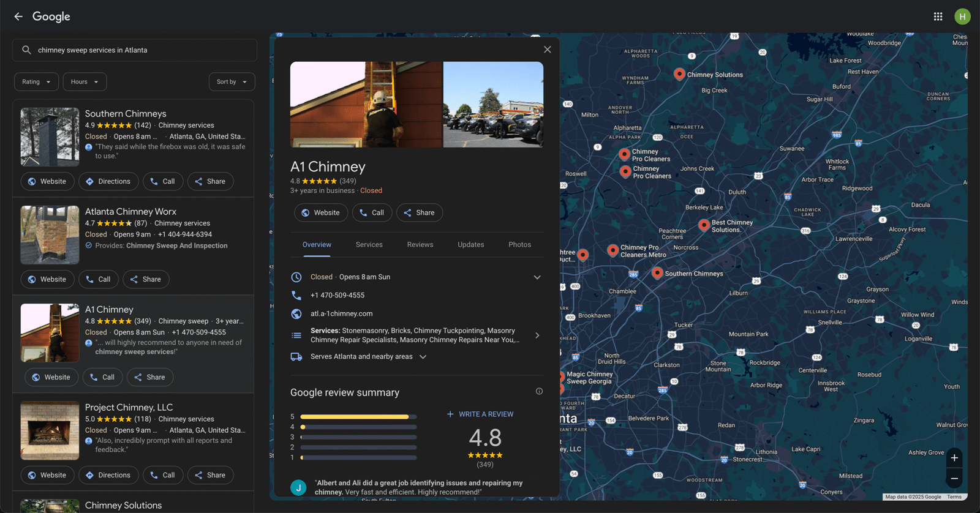Open reviewer J's avatar in review snippet
This screenshot has height=513, width=980.
point(298,487)
